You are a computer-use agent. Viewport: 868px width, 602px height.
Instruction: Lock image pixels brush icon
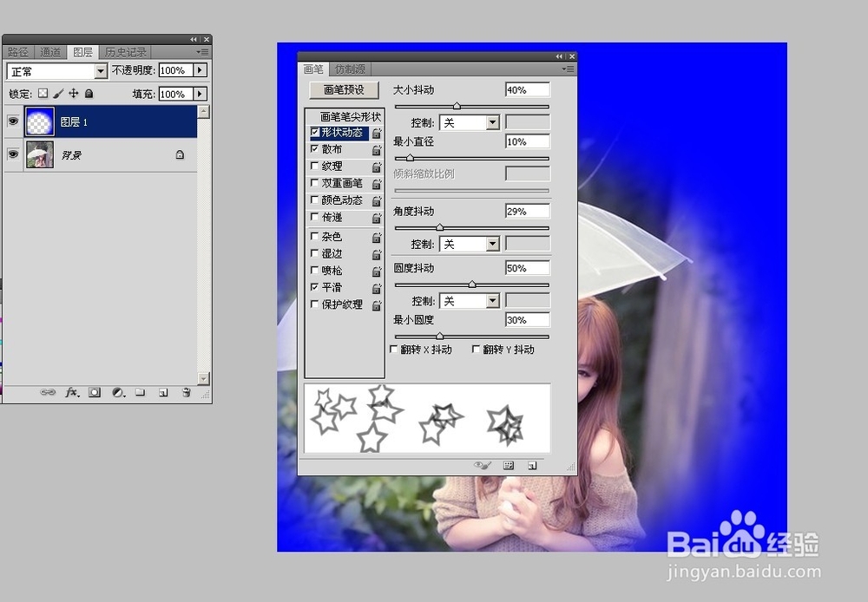[58, 94]
